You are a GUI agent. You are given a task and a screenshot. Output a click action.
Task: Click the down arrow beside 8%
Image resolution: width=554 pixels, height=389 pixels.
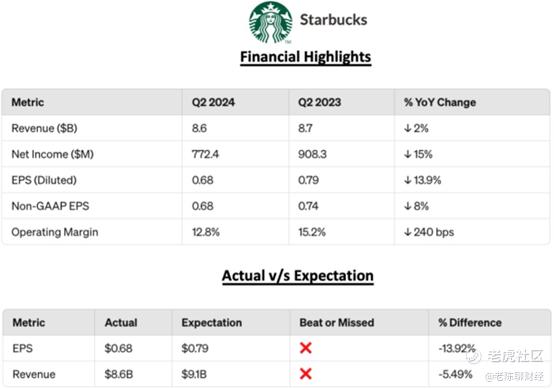[x=408, y=206]
